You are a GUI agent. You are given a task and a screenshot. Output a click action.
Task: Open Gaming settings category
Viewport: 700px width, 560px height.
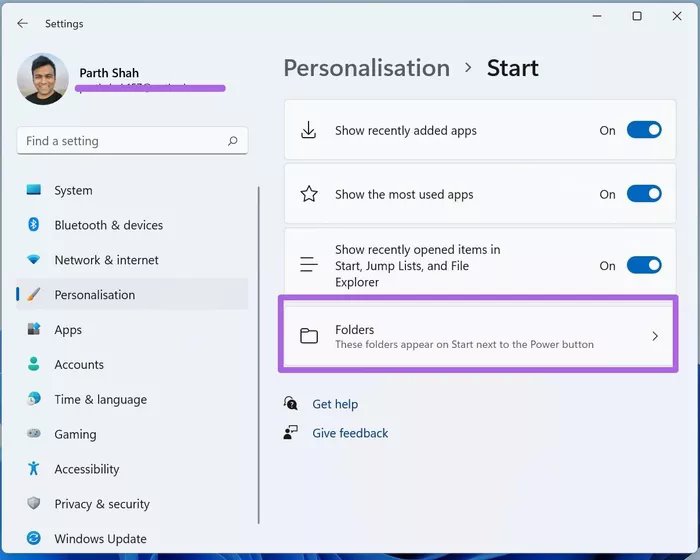132,434
